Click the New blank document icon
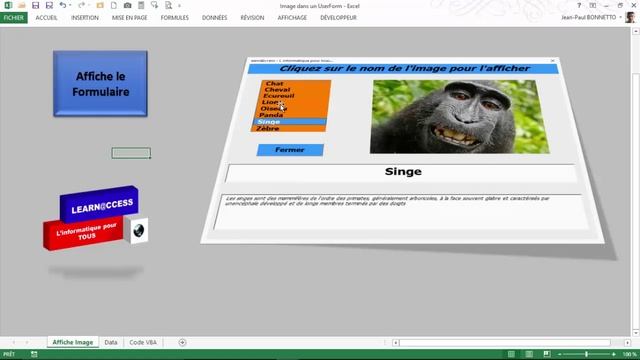This screenshot has height=360, width=640. tap(113, 5)
